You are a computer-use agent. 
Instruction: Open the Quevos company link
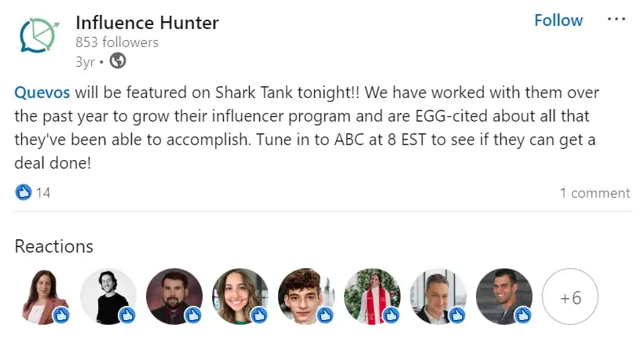[x=42, y=93]
